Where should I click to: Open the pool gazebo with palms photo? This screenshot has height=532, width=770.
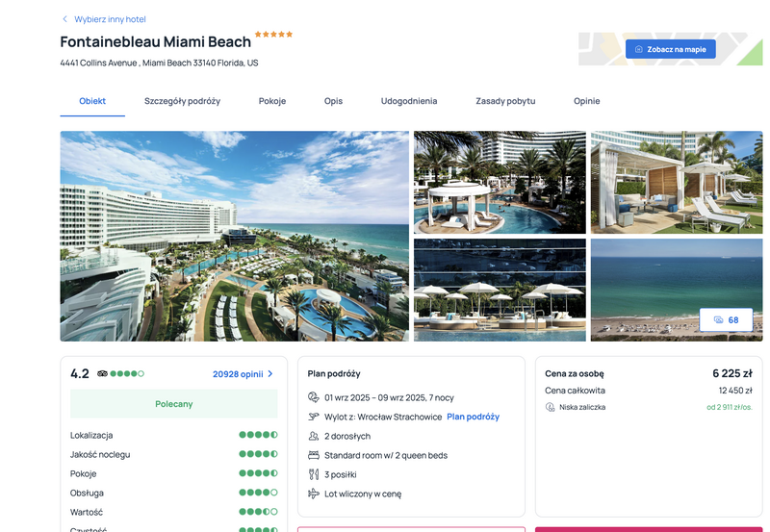pyautogui.click(x=500, y=182)
